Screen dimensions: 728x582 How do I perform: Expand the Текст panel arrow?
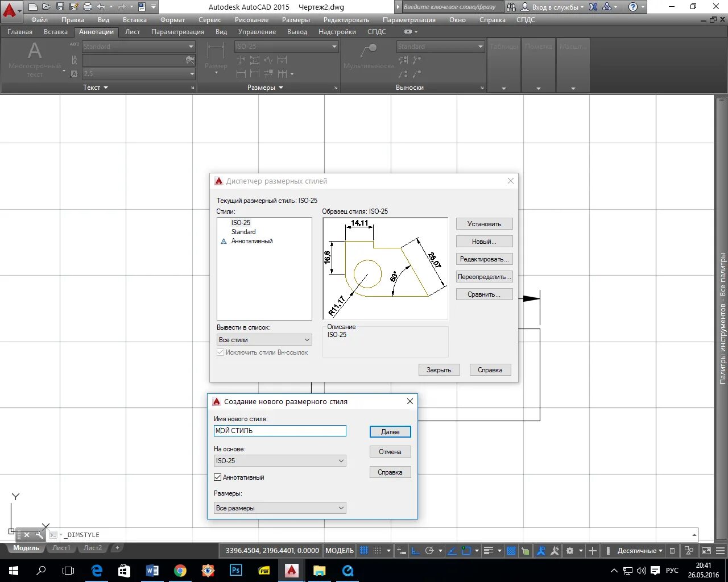[106, 88]
